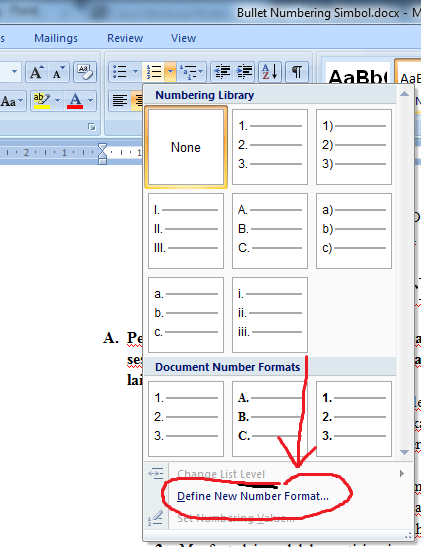Select the 1. 2. 3. library format
Screen dimensions: 421x547
pos(270,147)
